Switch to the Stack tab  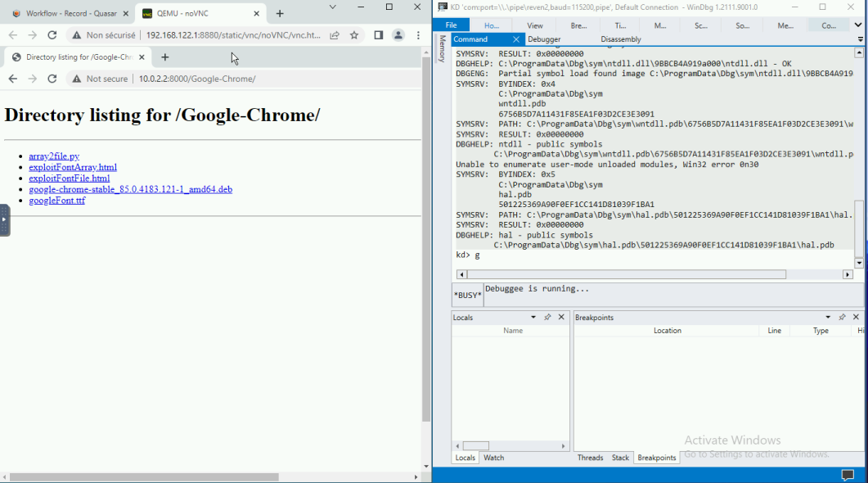(x=621, y=458)
